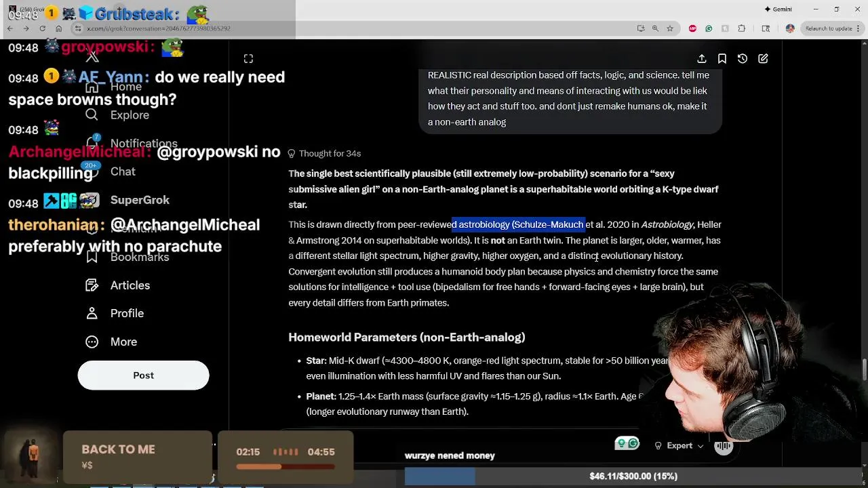This screenshot has width=868, height=488.
Task: Open the browser tab search side panel icon
Action: pos(766,28)
